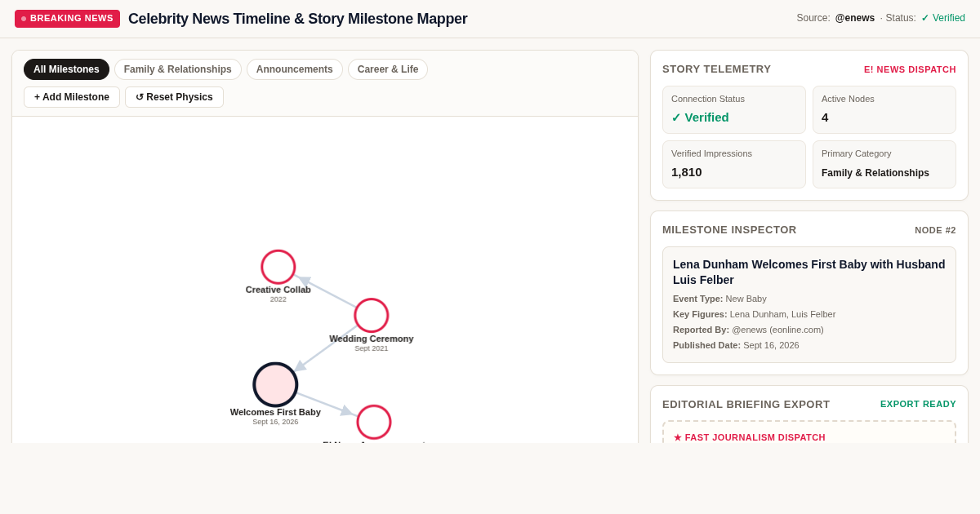Open the Announcements filter tab
The width and height of the screenshot is (980, 514).
pyautogui.click(x=295, y=69)
